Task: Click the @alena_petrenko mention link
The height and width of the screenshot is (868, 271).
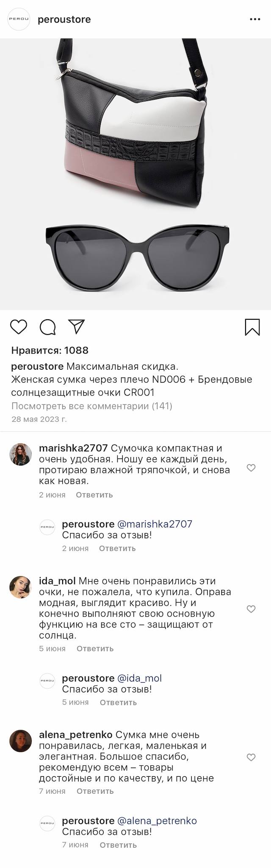Action: 157,821
